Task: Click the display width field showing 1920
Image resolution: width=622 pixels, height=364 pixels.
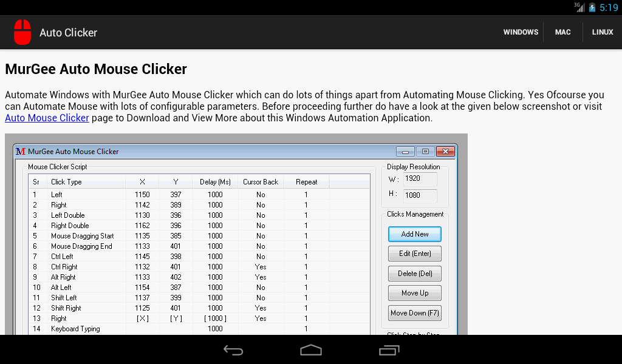Action: (420, 178)
